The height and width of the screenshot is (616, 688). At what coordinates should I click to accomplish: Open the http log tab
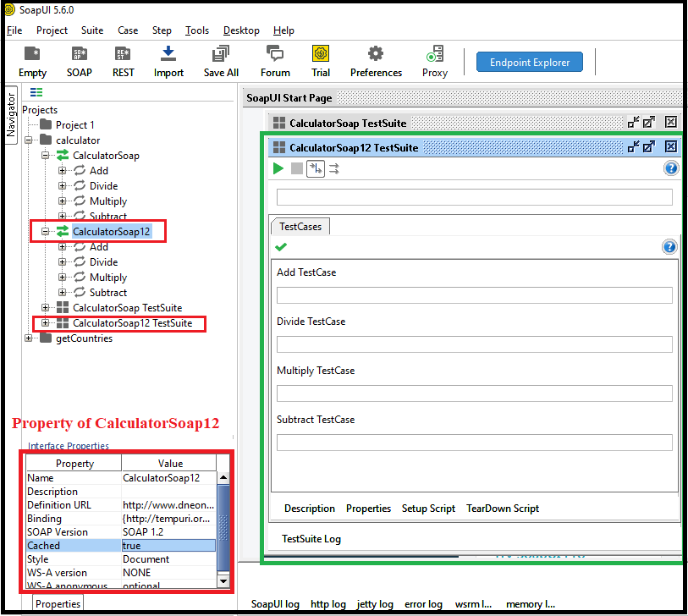(x=328, y=604)
